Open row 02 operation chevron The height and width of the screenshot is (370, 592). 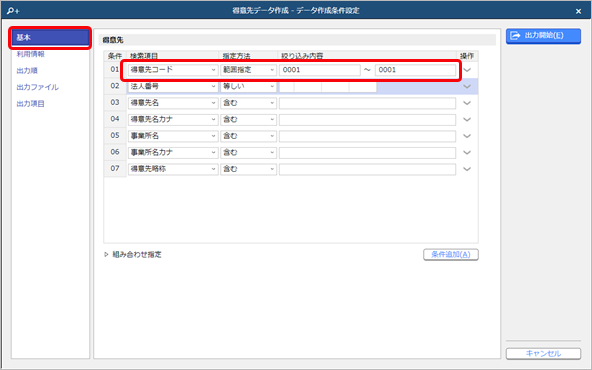coord(467,86)
